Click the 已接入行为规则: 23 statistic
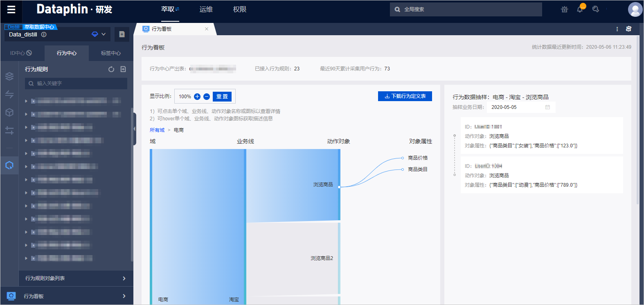The height and width of the screenshot is (305, 644). tap(277, 69)
